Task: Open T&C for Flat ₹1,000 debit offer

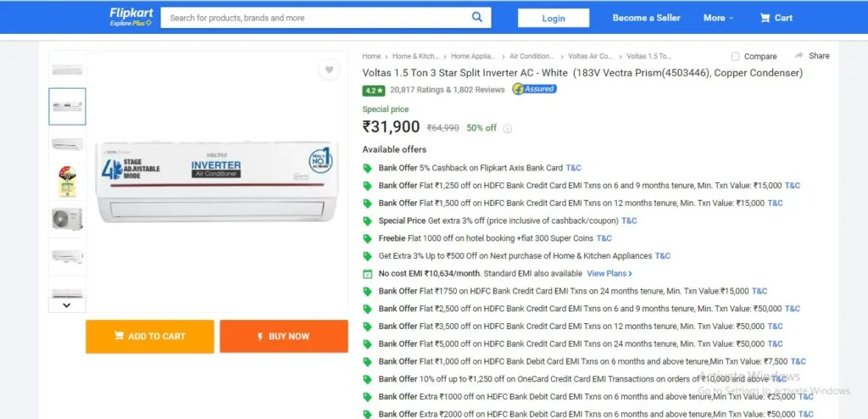Action: [x=798, y=361]
